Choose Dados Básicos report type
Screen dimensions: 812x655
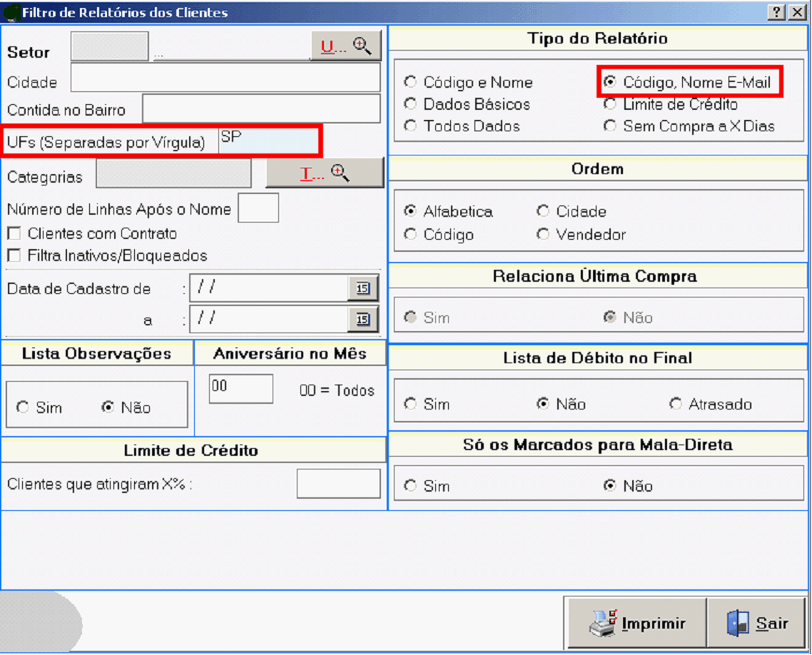(410, 104)
